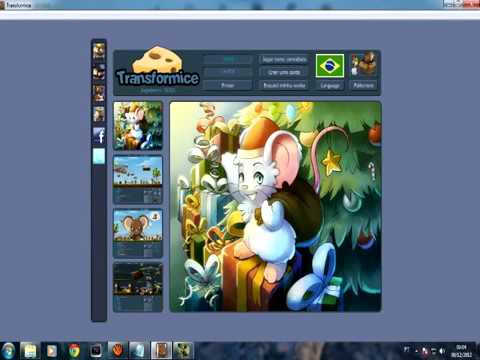
Task: Open the brown door taskbar icon
Action: pos(161,351)
